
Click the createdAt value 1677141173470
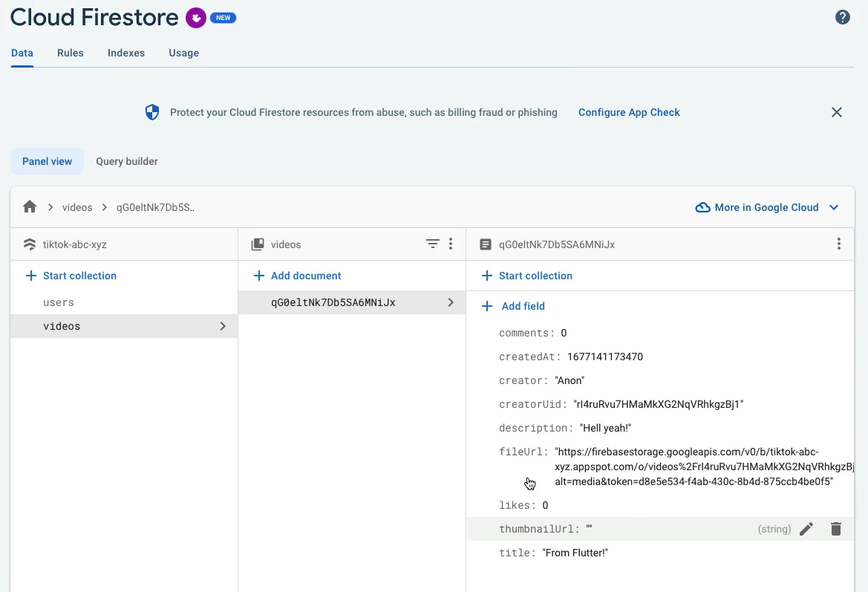click(x=605, y=357)
